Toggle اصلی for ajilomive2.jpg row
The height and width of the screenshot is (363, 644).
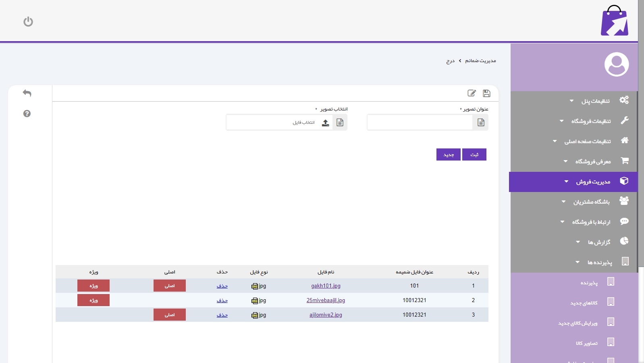click(x=170, y=315)
